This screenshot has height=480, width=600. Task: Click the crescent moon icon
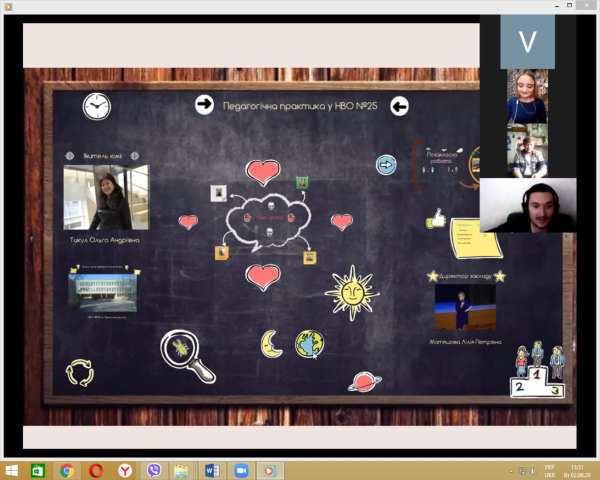click(271, 343)
